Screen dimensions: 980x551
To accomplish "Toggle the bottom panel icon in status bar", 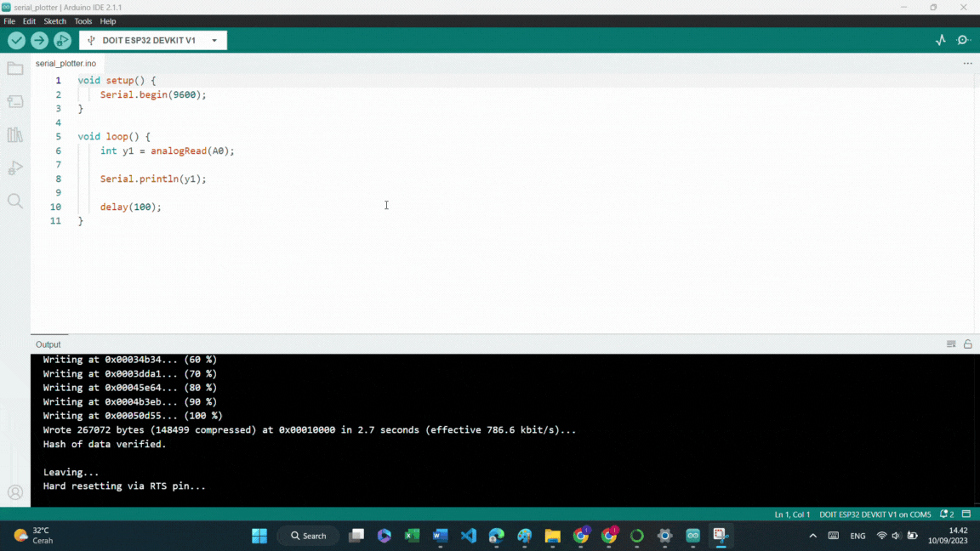I will tap(966, 514).
